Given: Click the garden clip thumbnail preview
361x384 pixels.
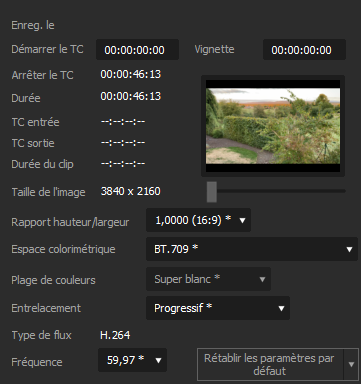Looking at the screenshot, I should (x=273, y=126).
